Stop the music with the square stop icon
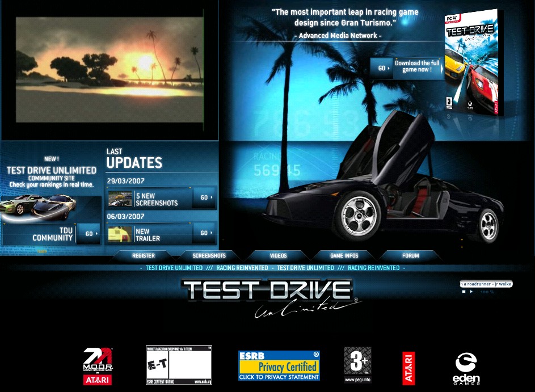This screenshot has width=535, height=392. [464, 292]
